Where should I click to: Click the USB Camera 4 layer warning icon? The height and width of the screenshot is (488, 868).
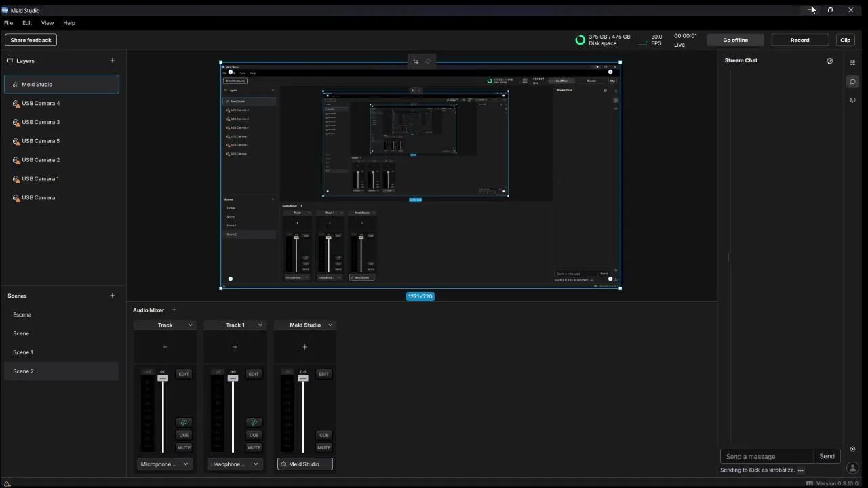tap(16, 104)
